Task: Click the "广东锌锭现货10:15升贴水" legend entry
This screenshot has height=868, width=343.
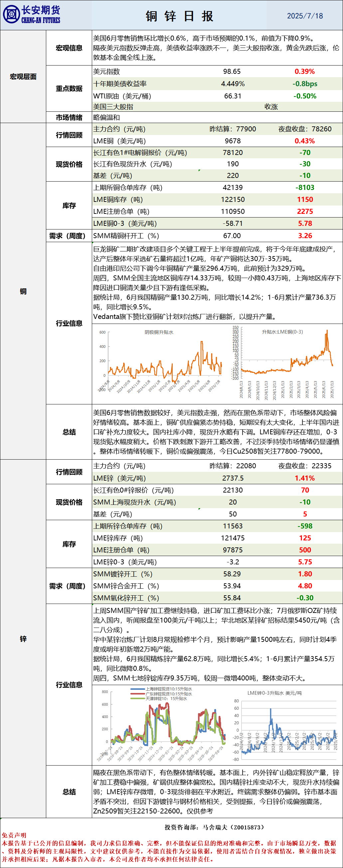Action: (162, 694)
